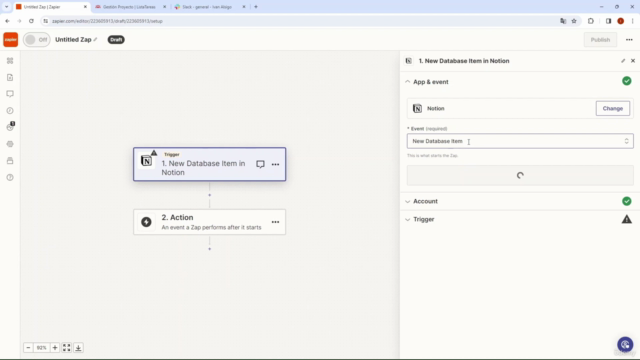
Task: Reload the current page
Action: click(31, 21)
